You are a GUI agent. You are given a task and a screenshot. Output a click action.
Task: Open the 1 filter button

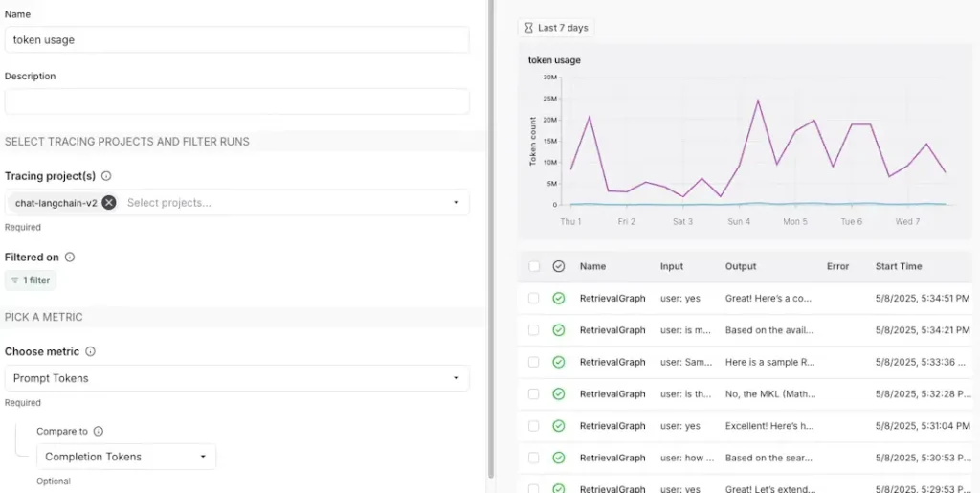coord(31,280)
